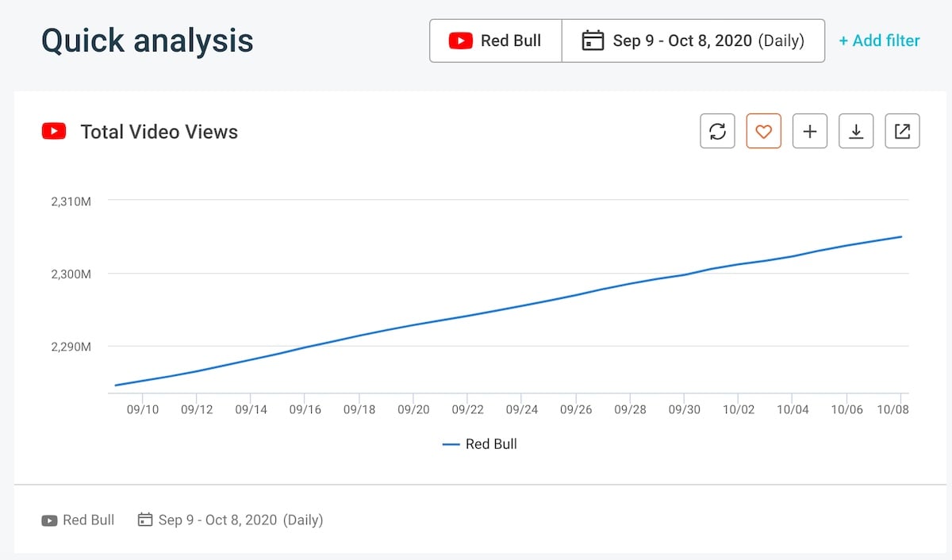Click YouTube icon beside Total Video Views

[x=54, y=132]
